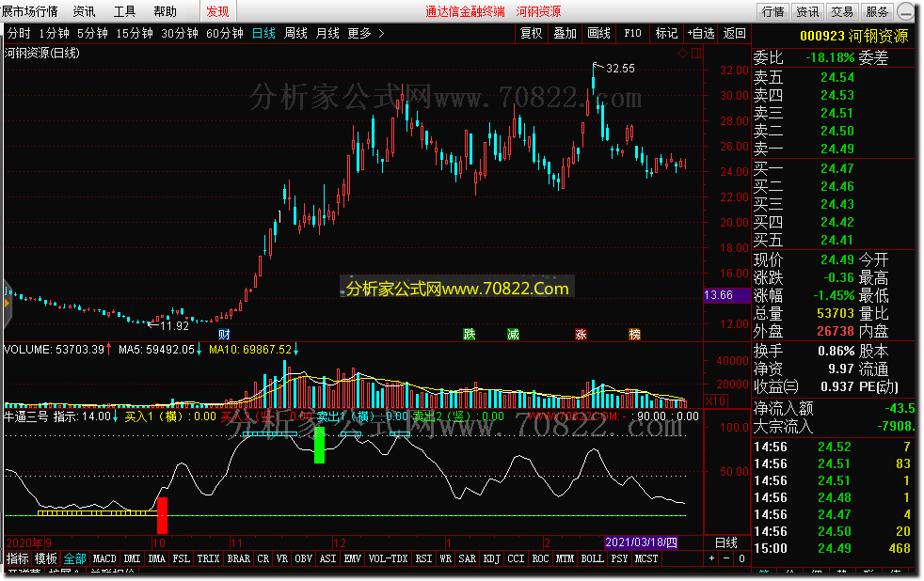Choose the DMI indicator
Viewport: 924px width, 581px height.
pos(132,558)
